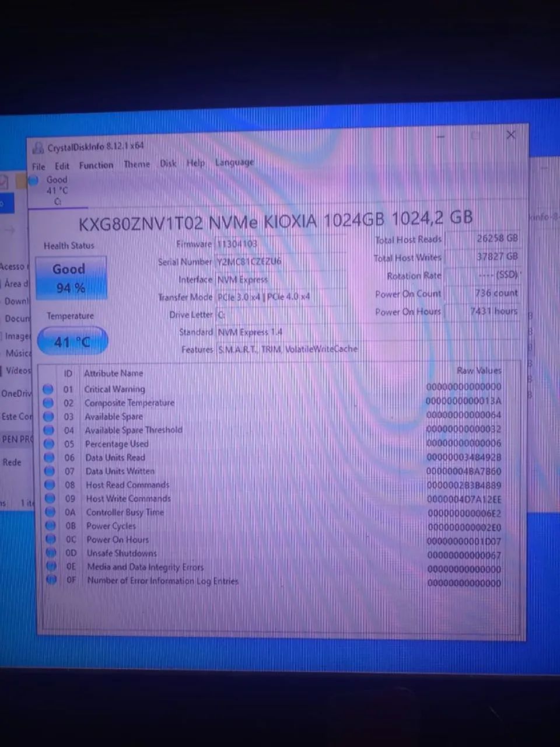Close the CrystalDiskInfo window

[x=510, y=135]
